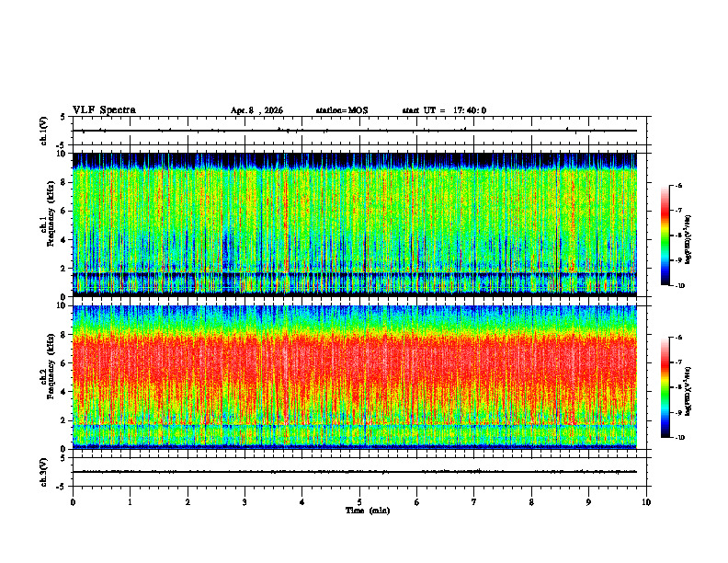Image resolution: width=728 pixels, height=563 pixels.
Task: Click the 'VLF Spectra' plot title
Action: [x=104, y=110]
